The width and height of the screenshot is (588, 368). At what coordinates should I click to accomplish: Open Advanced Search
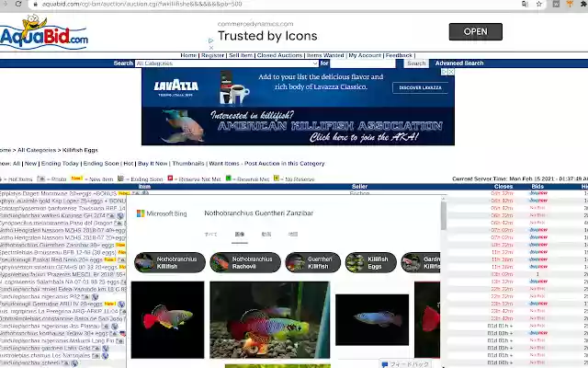[459, 63]
